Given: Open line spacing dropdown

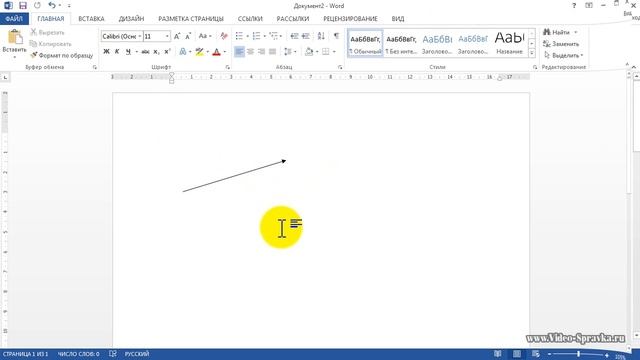Looking at the screenshot, I should tap(290, 51).
